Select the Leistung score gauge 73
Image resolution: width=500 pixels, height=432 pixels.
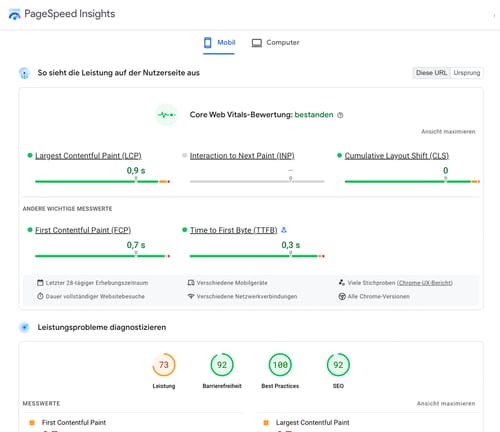click(x=164, y=365)
